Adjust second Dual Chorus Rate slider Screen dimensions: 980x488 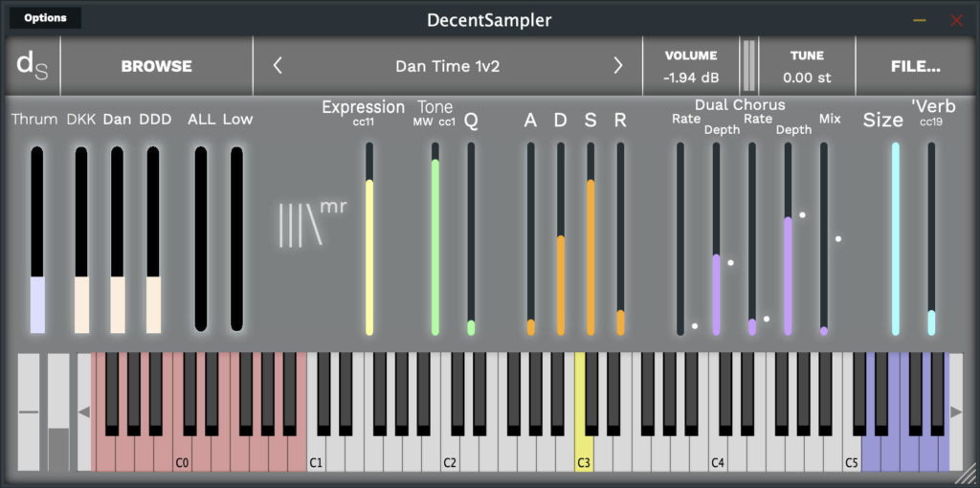tap(752, 238)
